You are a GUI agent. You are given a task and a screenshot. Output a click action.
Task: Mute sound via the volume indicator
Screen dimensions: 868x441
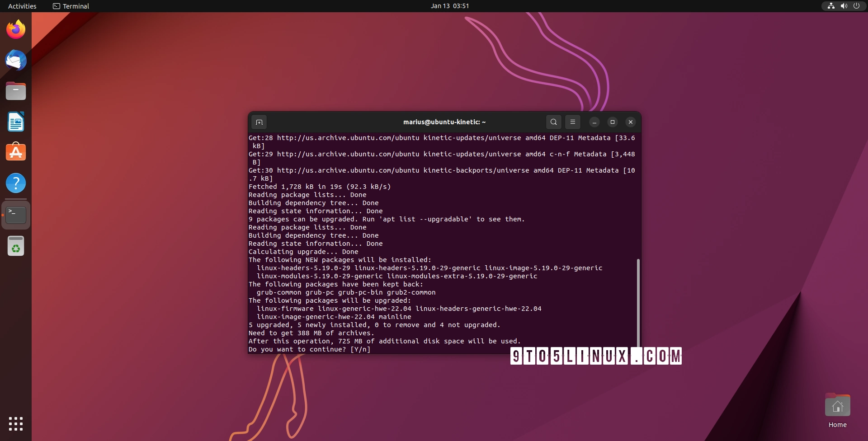click(x=844, y=6)
